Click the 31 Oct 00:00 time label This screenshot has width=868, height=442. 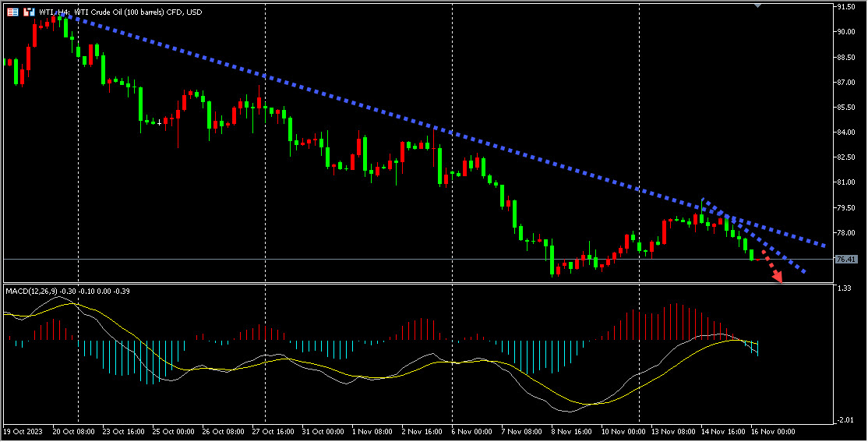click(x=323, y=432)
